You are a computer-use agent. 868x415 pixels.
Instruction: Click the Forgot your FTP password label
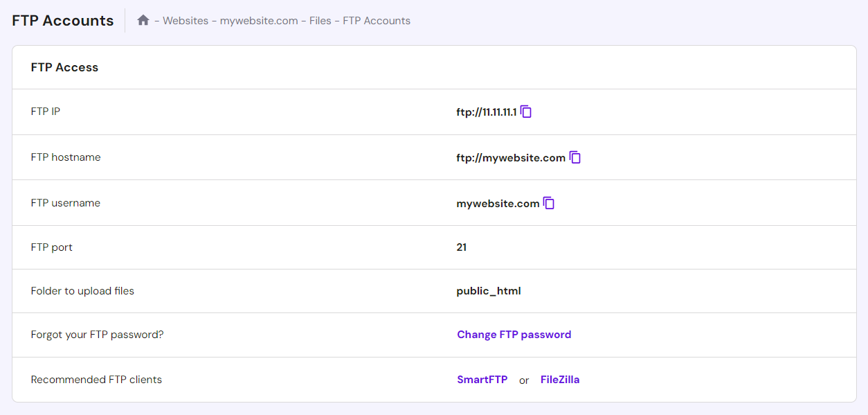[97, 335]
